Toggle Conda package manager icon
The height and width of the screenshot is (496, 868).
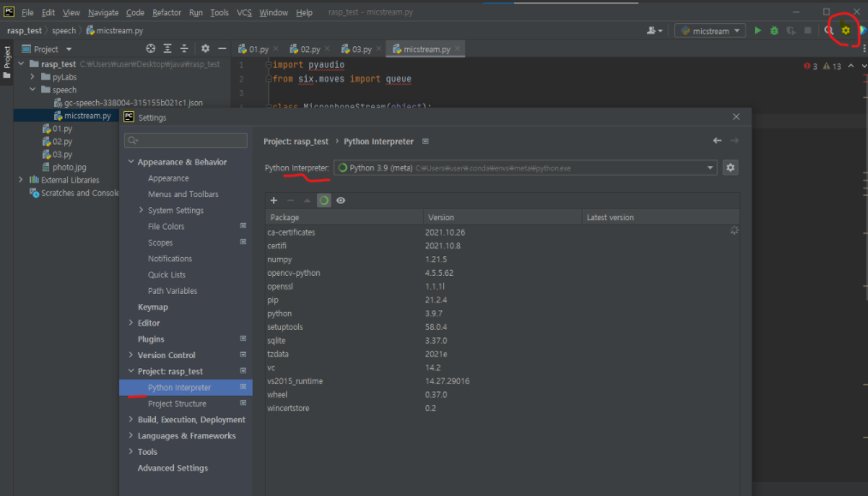[324, 200]
